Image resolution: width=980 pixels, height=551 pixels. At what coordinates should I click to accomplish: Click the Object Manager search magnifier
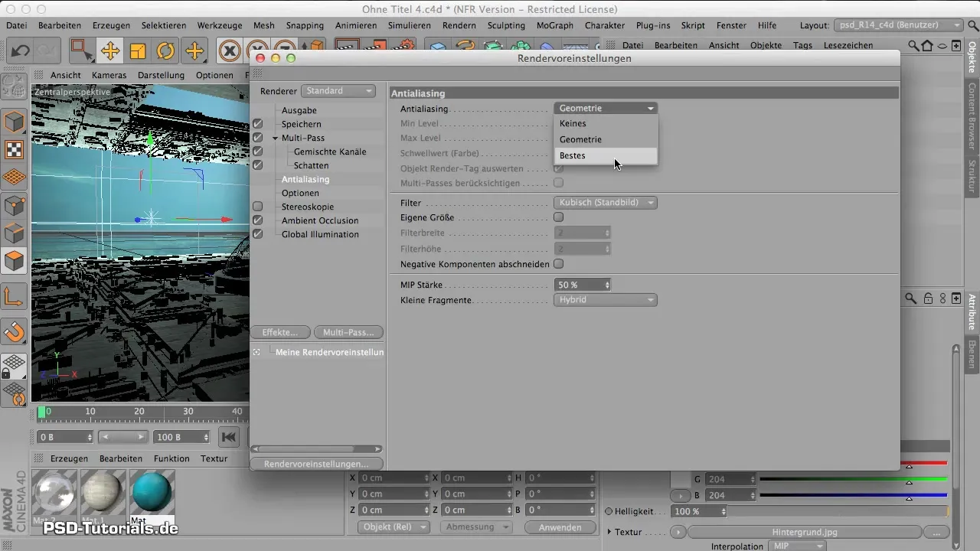914,45
